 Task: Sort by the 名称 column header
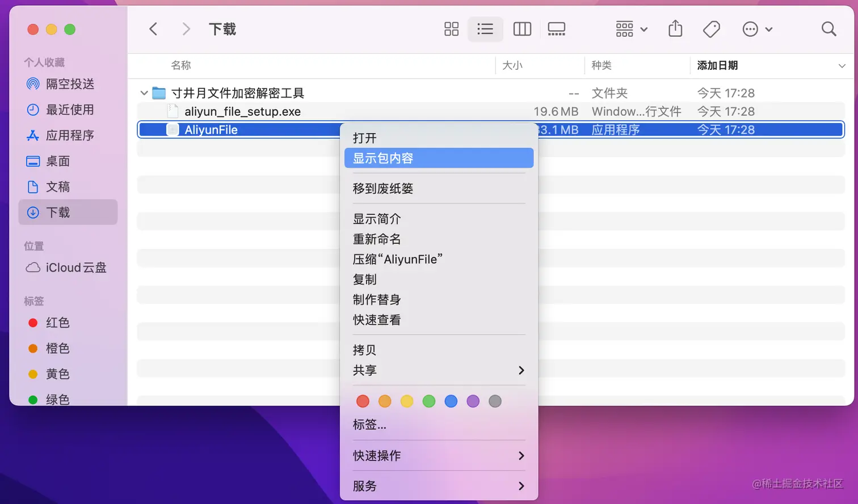click(x=181, y=65)
